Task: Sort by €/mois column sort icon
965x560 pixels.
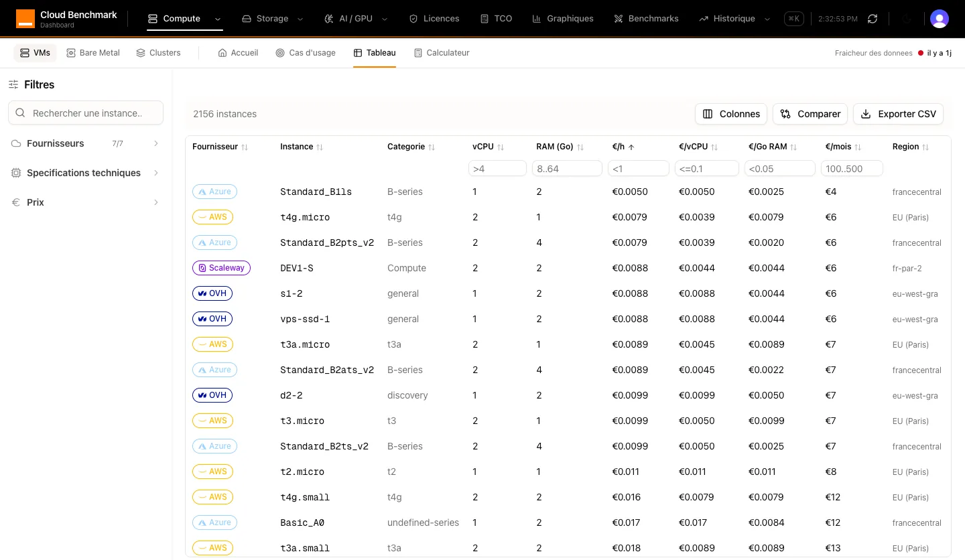Action: [x=858, y=147]
